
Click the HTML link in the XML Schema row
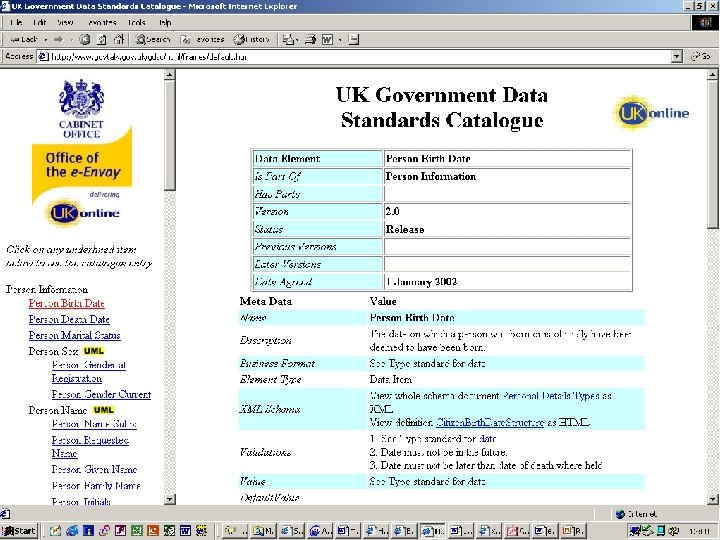574,422
